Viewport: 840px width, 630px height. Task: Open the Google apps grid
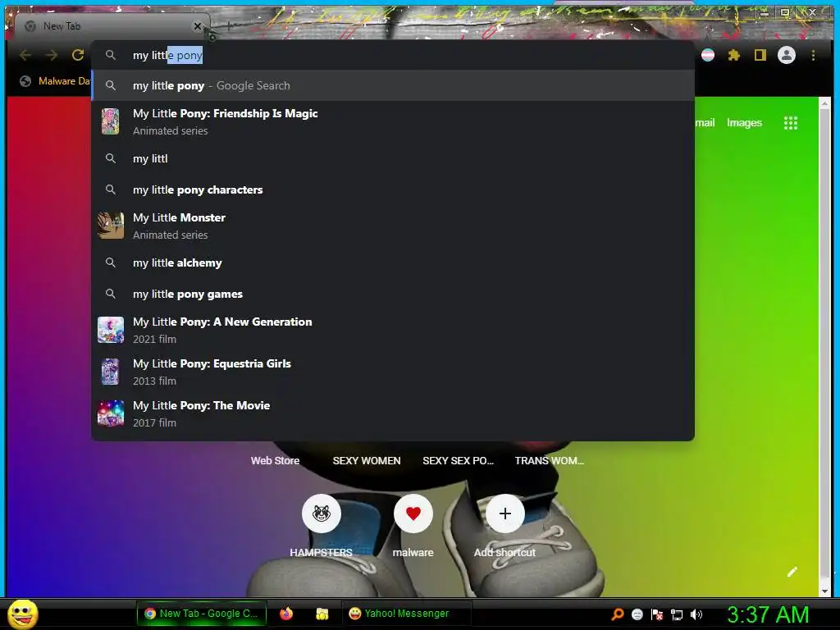(790, 123)
